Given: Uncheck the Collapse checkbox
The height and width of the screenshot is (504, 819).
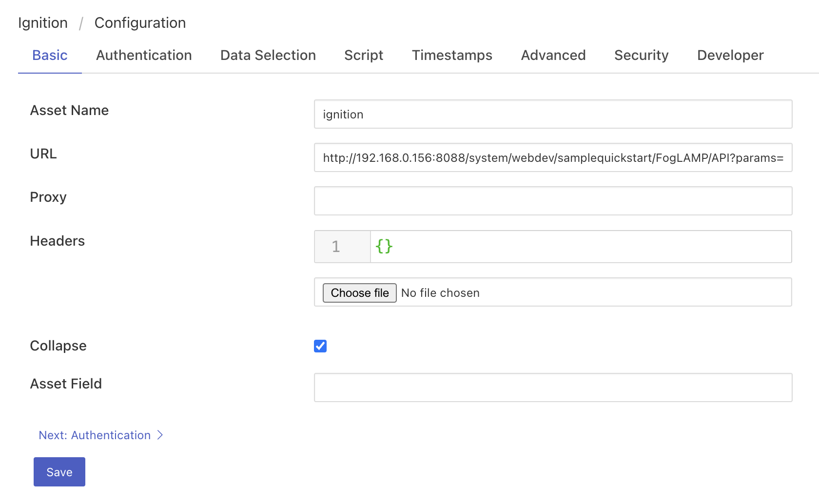Looking at the screenshot, I should pos(320,346).
